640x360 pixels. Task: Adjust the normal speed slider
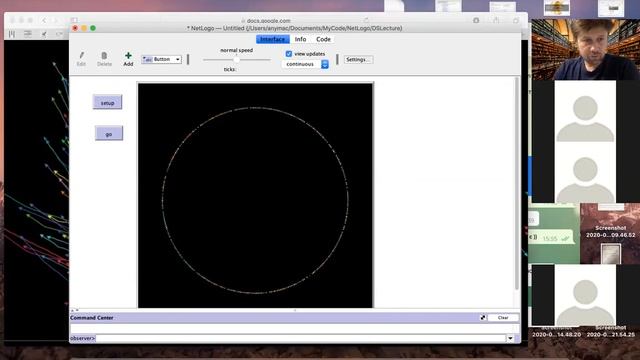(x=237, y=60)
